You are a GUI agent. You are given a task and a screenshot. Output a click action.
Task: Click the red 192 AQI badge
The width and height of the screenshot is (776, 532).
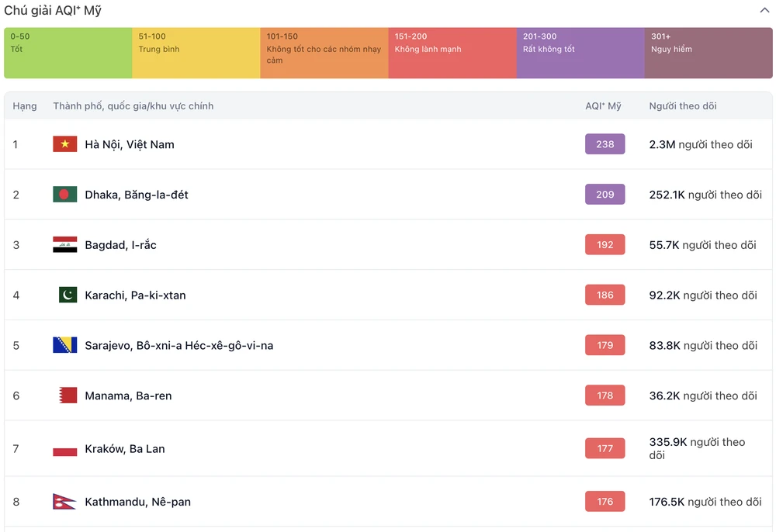605,245
